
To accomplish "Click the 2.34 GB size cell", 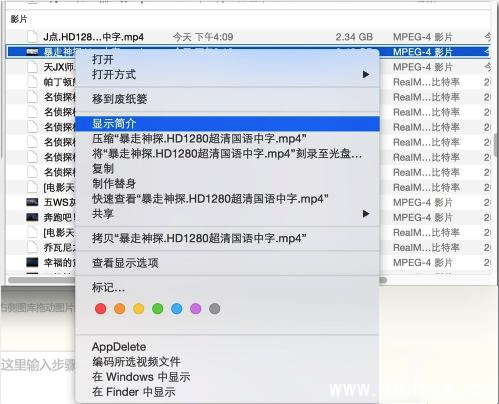I will (x=354, y=37).
